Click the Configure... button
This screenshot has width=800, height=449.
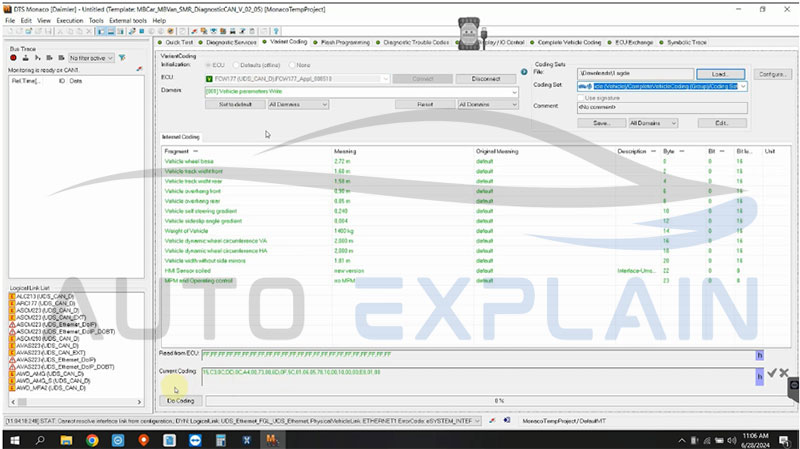[x=773, y=74]
